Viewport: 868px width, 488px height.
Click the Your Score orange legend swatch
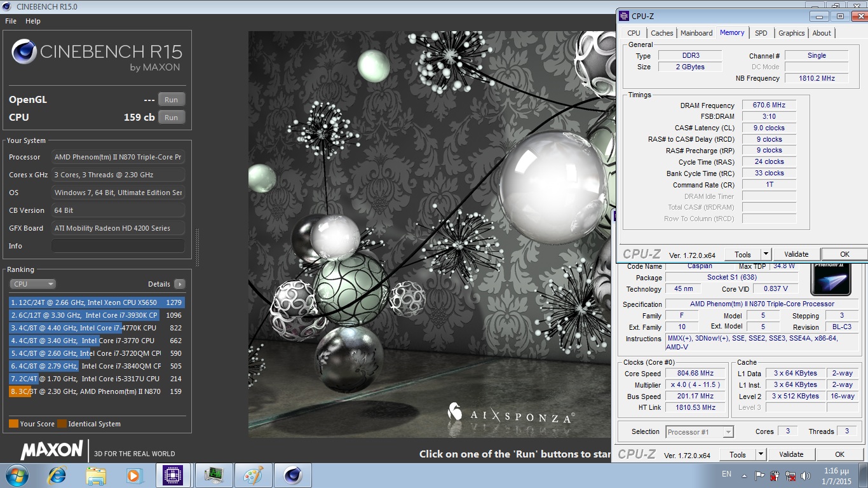click(x=13, y=424)
